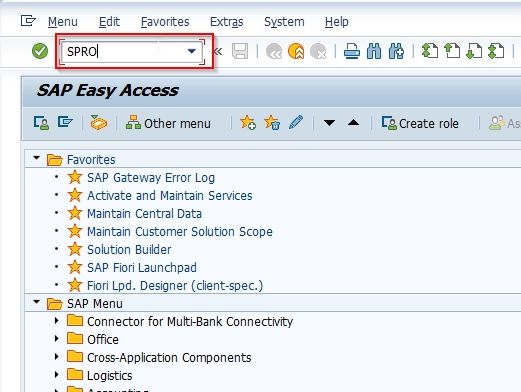521x392 pixels.
Task: Click the grey Back icon
Action: click(x=274, y=51)
